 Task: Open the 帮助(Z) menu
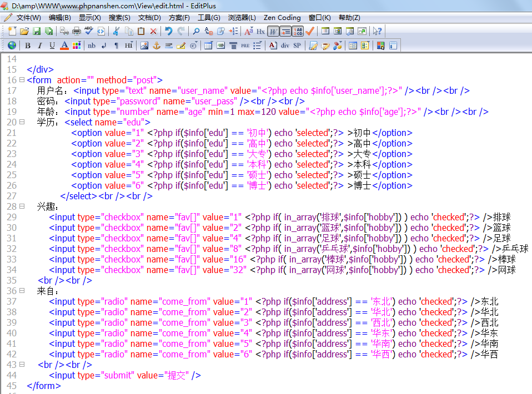coord(349,18)
